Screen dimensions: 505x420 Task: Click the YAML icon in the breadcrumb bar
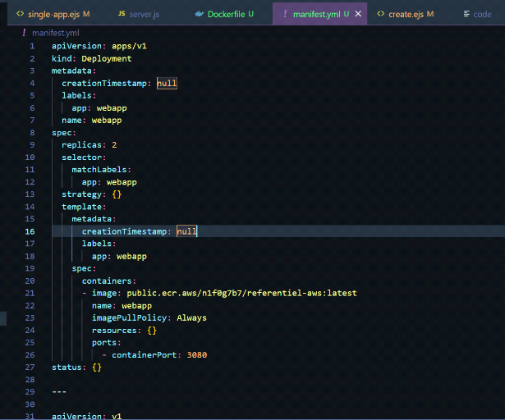point(25,33)
